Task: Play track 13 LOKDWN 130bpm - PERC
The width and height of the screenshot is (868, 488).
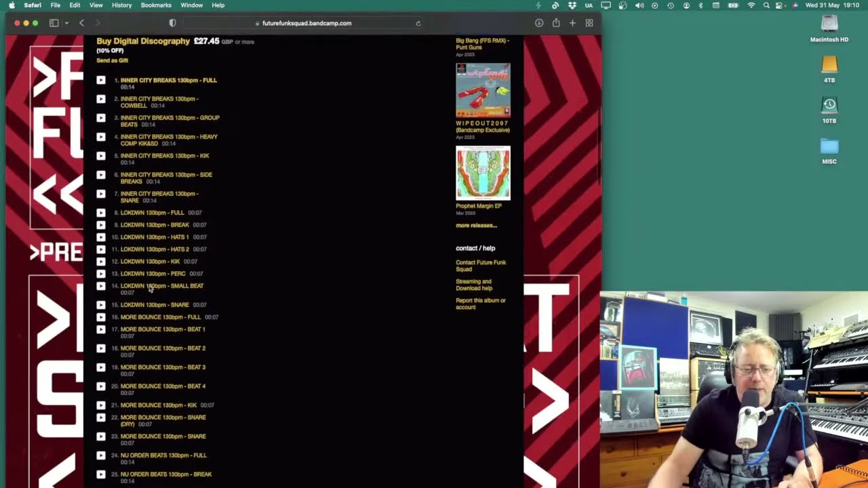Action: (x=101, y=274)
